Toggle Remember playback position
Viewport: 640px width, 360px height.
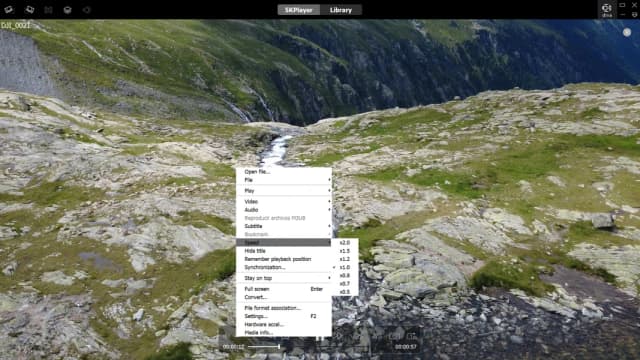(284, 259)
